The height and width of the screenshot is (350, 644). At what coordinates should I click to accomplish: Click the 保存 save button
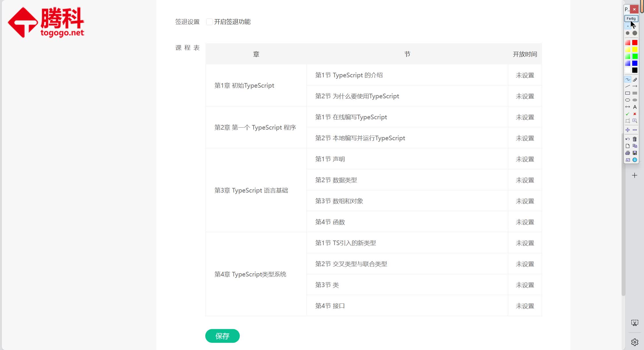tap(222, 336)
